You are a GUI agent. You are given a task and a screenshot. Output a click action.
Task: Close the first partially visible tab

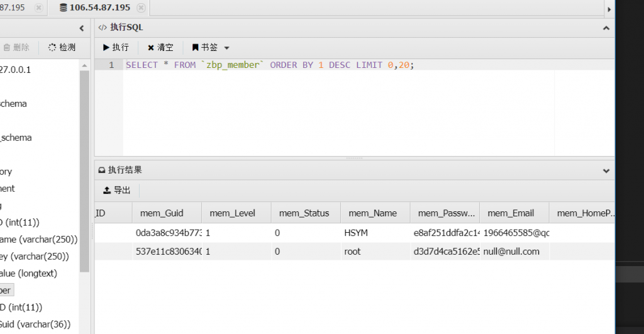(x=38, y=8)
